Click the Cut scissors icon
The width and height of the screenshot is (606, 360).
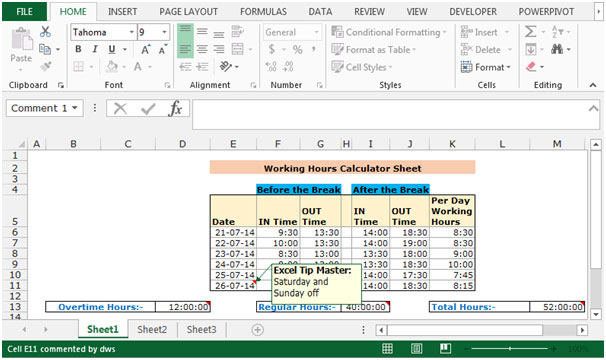[45, 32]
